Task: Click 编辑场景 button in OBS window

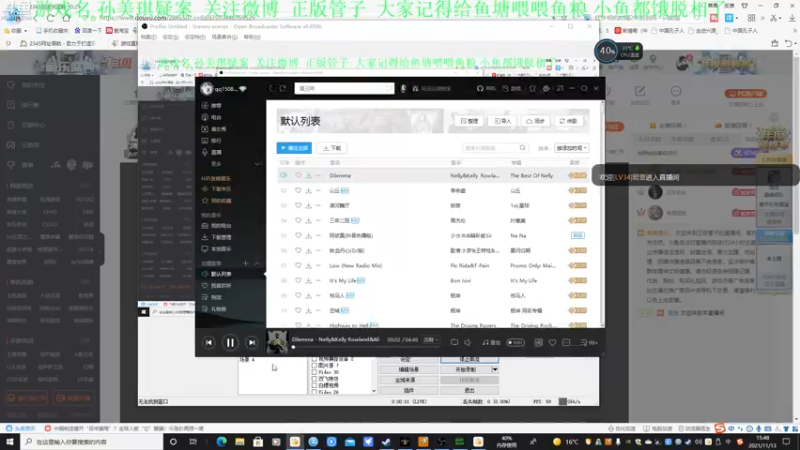Action: (x=408, y=369)
